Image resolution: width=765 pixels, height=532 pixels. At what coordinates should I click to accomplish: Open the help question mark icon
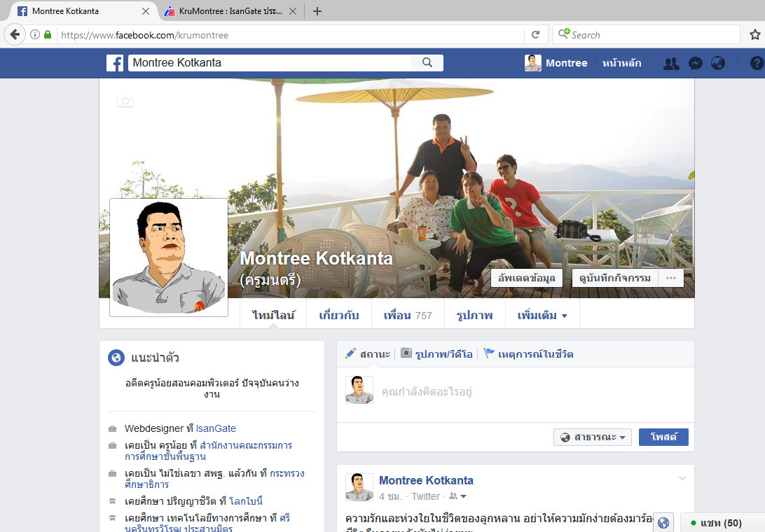click(x=757, y=63)
